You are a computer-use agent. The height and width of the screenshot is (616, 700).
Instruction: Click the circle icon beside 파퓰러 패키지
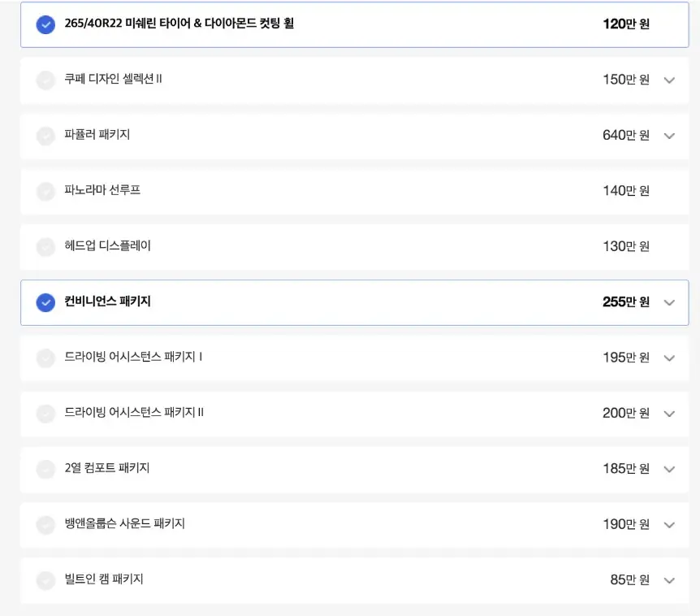(45, 136)
